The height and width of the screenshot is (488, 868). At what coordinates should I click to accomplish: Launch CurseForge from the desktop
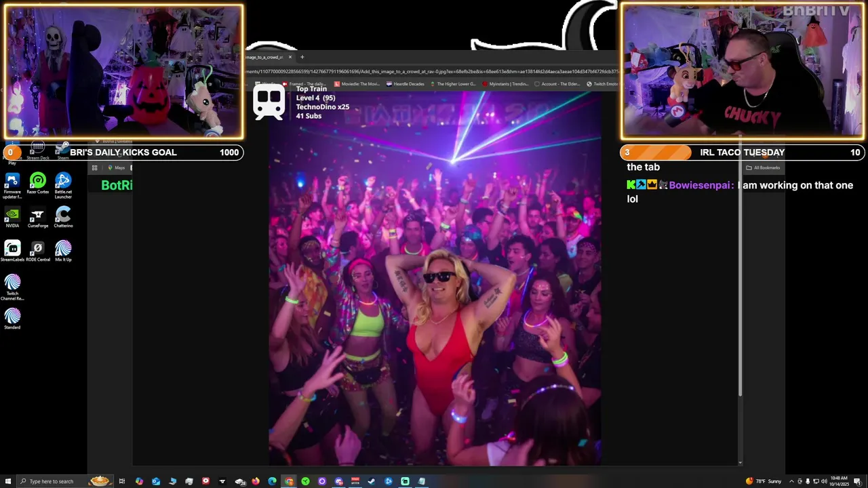(x=38, y=218)
